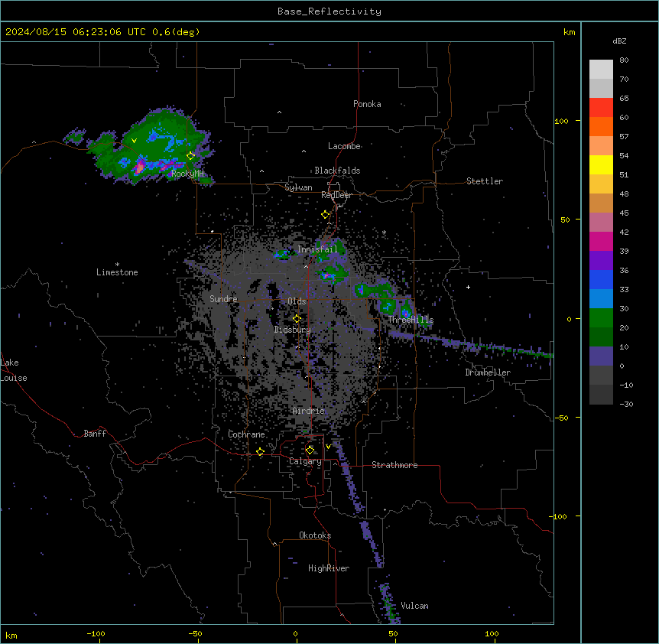Click yellow diamond marker below Cochrane

click(x=260, y=452)
